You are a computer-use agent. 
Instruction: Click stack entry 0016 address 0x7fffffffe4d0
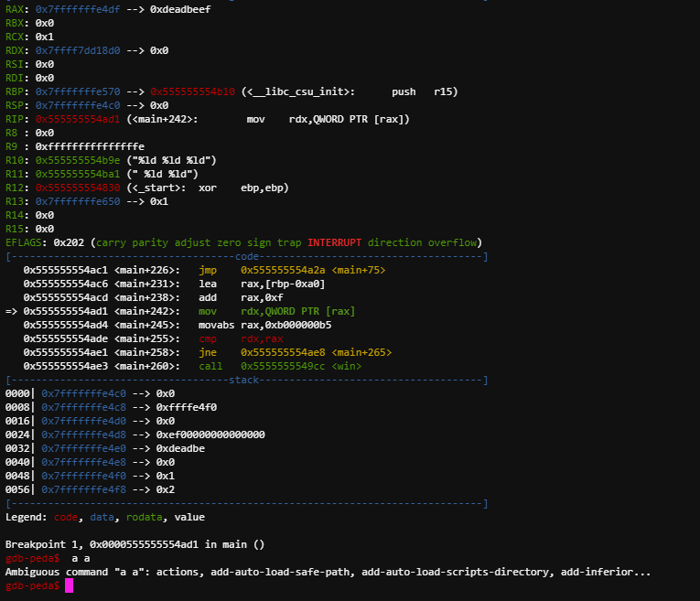tap(83, 421)
